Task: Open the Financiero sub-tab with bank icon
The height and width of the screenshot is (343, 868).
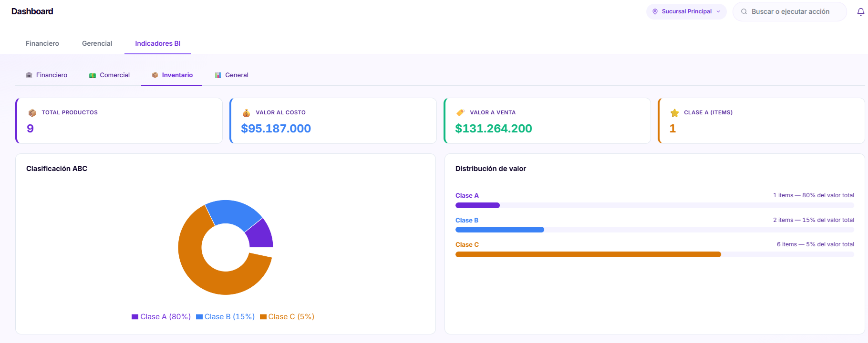Action: click(46, 75)
